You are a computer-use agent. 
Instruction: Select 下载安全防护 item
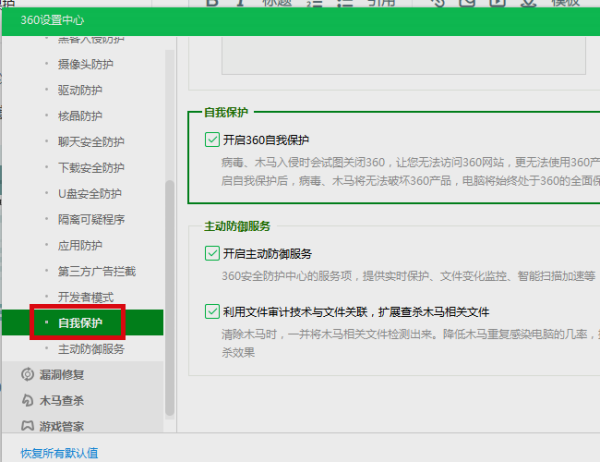tap(91, 168)
